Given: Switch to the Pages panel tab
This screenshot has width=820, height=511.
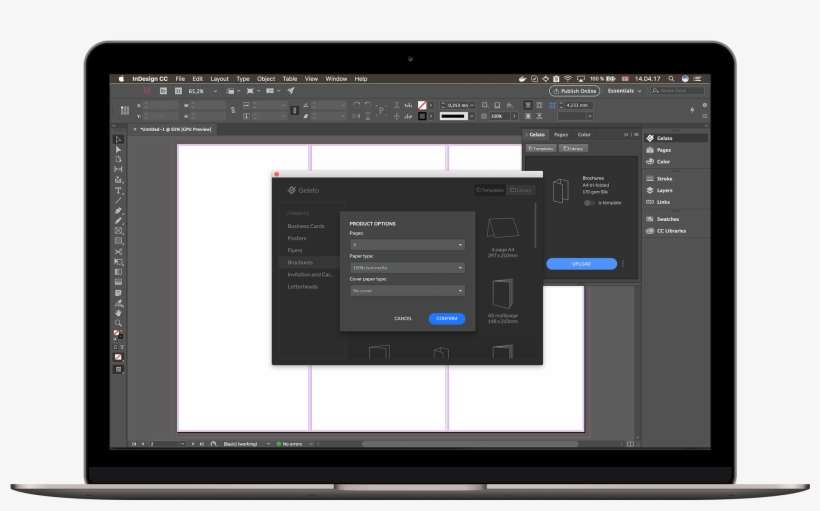Looking at the screenshot, I should click(561, 134).
